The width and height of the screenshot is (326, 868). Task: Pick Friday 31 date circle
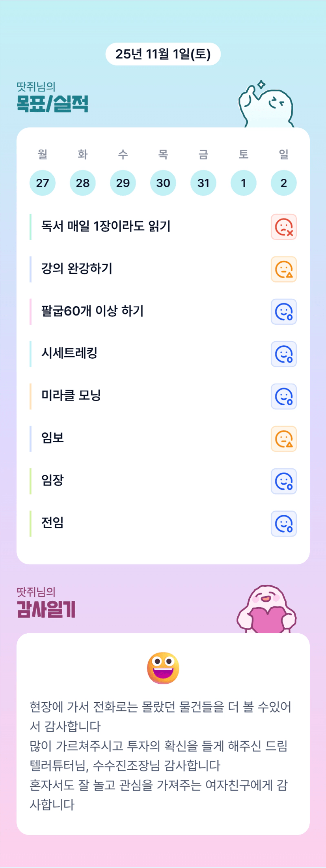pyautogui.click(x=203, y=183)
